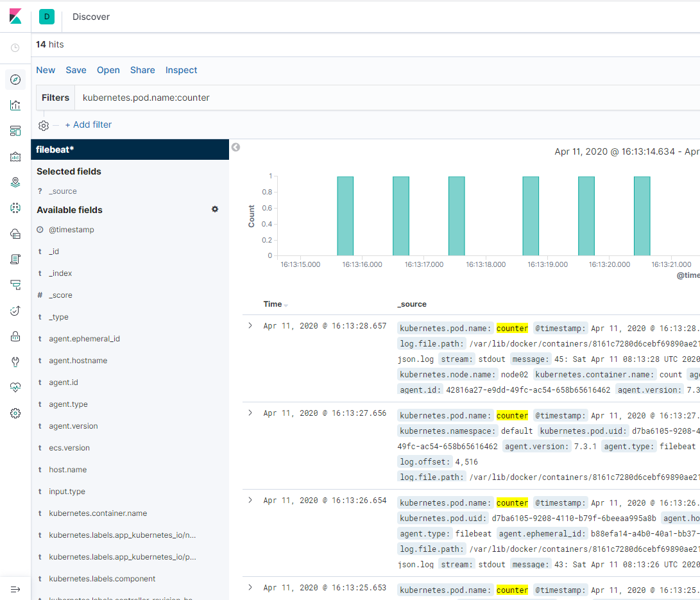The height and width of the screenshot is (600, 700).
Task: Click the Add filter link
Action: 89,124
